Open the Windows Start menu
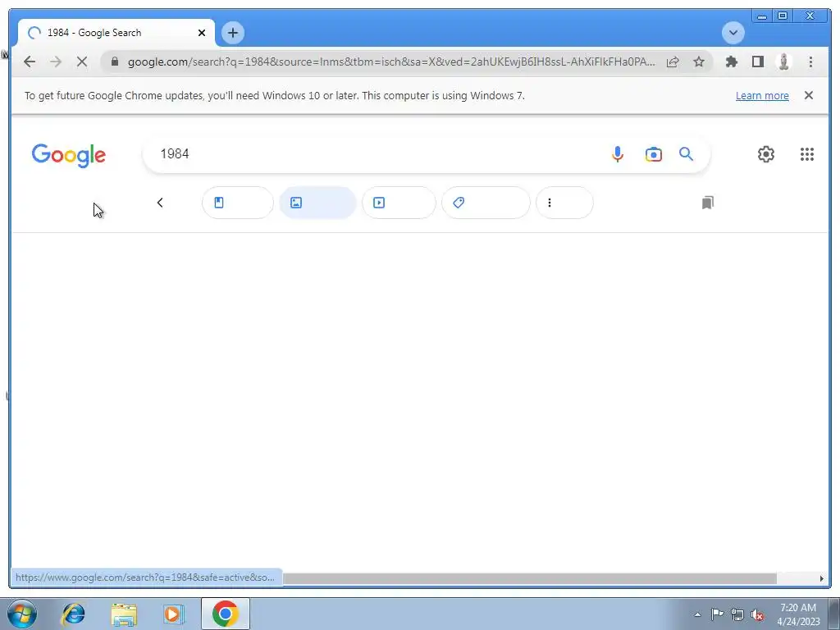The width and height of the screenshot is (840, 630). tap(22, 614)
